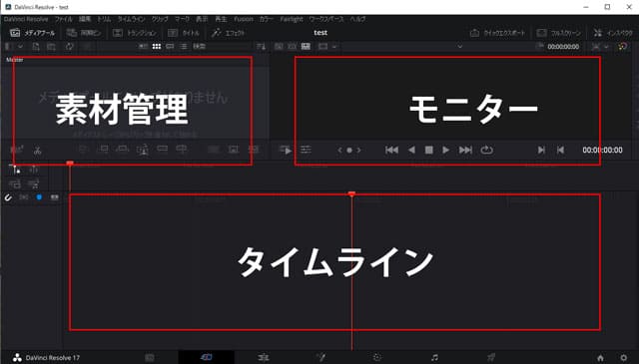
Task: Switch to the Fairlight music note page
Action: [x=434, y=357]
